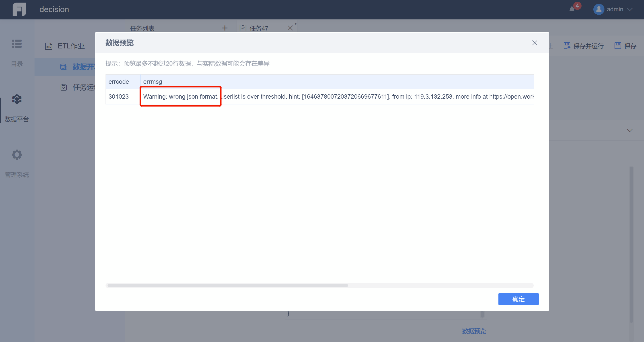The width and height of the screenshot is (644, 342).
Task: Click the horizontal scrollbar in preview table
Action: 227,286
